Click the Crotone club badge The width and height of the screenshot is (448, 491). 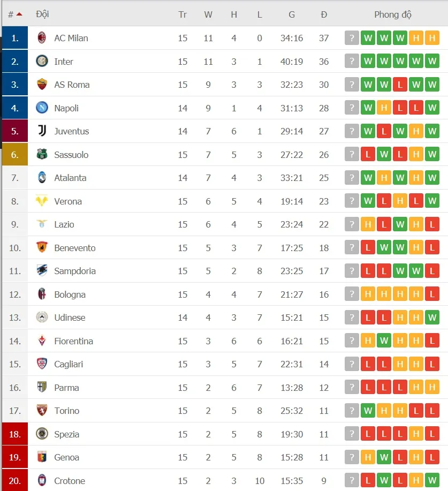pos(42,481)
